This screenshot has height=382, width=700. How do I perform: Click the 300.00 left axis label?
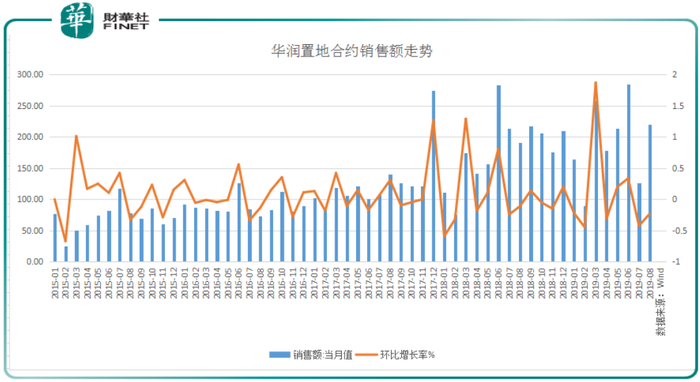click(x=30, y=75)
